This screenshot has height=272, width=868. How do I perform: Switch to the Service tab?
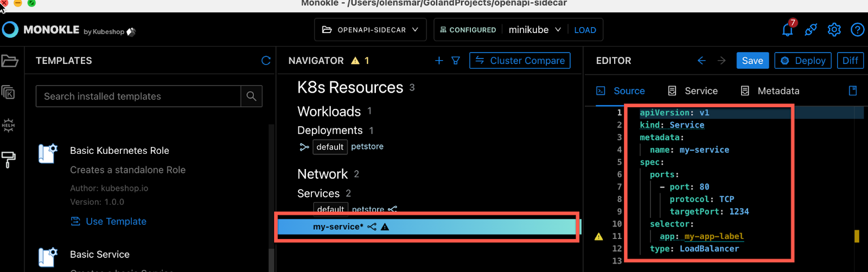693,91
